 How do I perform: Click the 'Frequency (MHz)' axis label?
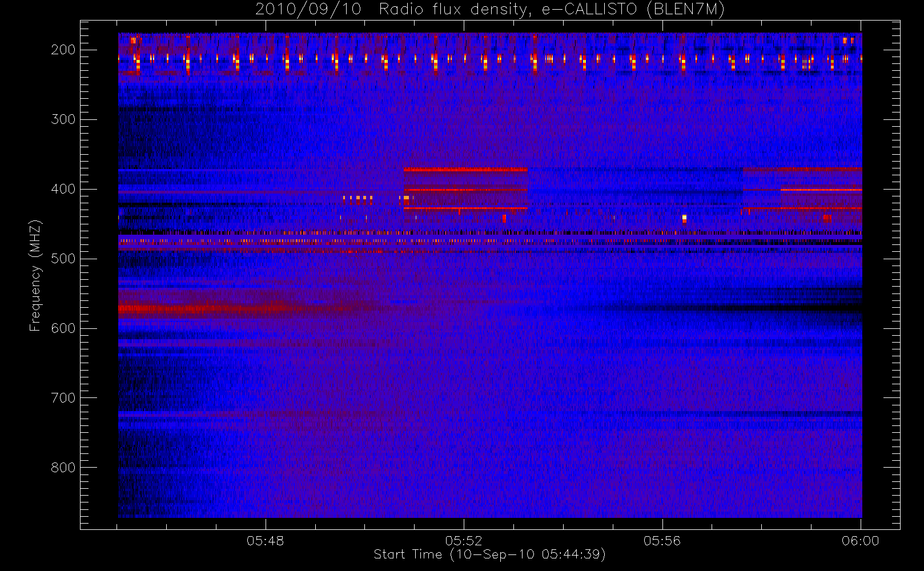[x=35, y=276]
